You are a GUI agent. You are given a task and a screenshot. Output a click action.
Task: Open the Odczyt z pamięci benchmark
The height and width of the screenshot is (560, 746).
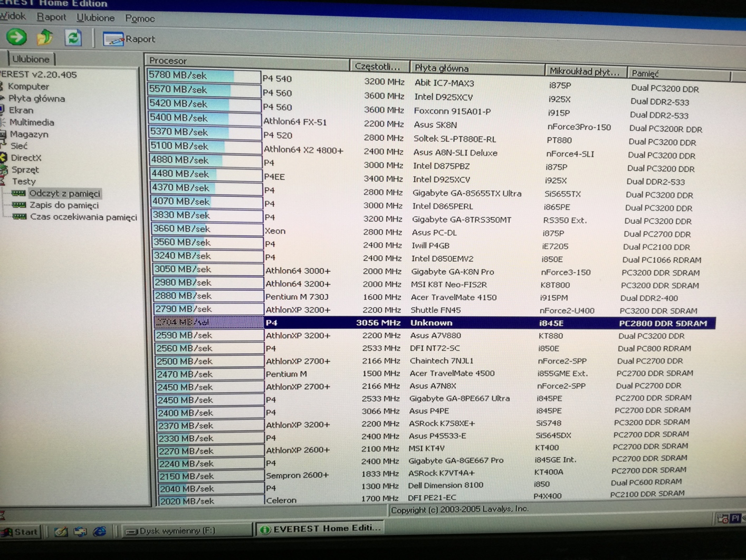pos(64,194)
